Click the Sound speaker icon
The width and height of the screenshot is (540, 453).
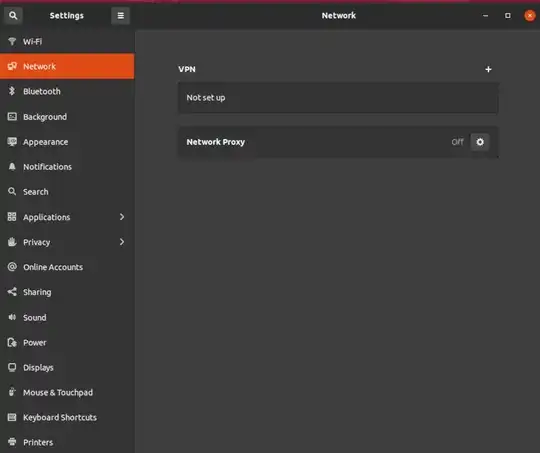pyautogui.click(x=12, y=317)
